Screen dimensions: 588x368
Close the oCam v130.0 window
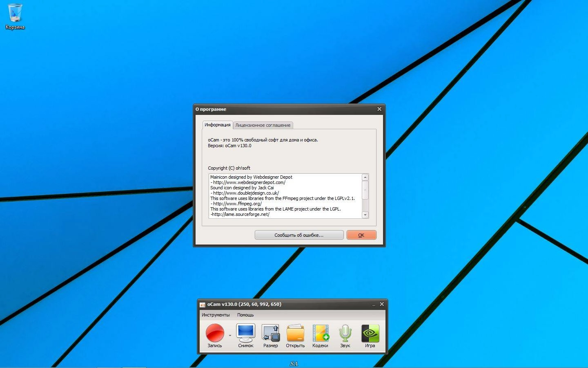[382, 304]
